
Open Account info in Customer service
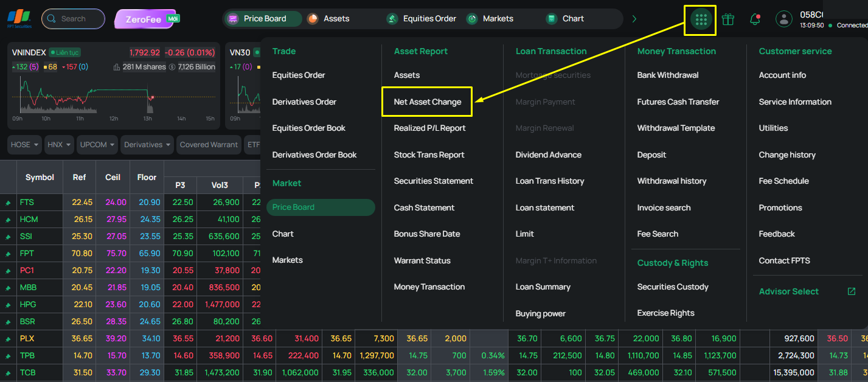pos(782,75)
